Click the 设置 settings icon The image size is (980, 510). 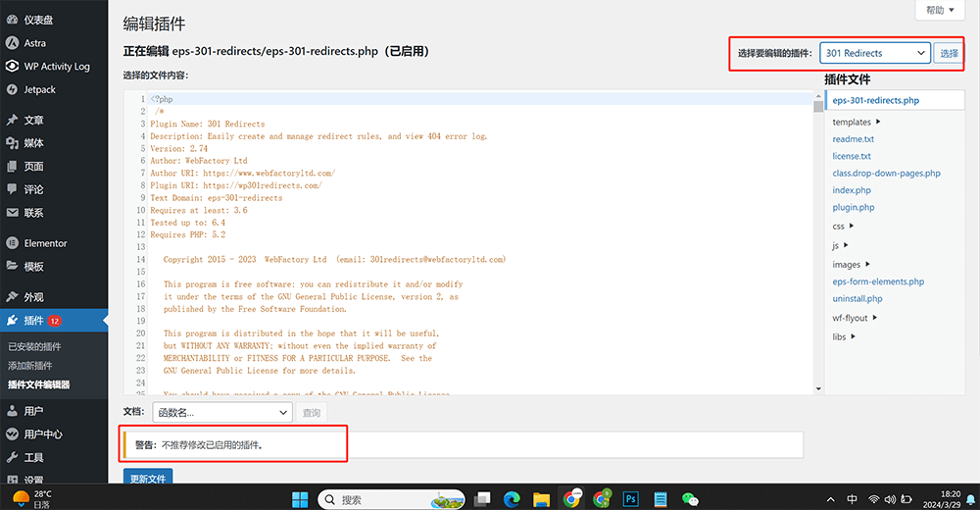[12, 480]
